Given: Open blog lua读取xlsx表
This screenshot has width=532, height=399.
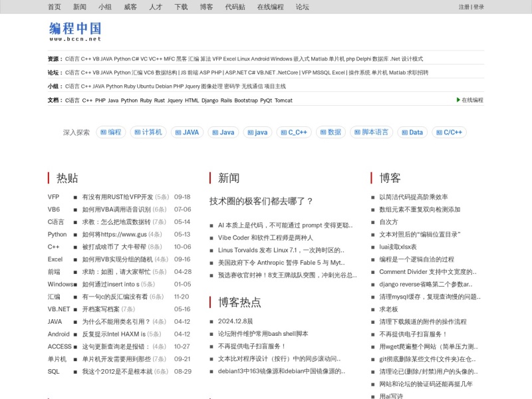Looking at the screenshot, I should (x=398, y=247).
